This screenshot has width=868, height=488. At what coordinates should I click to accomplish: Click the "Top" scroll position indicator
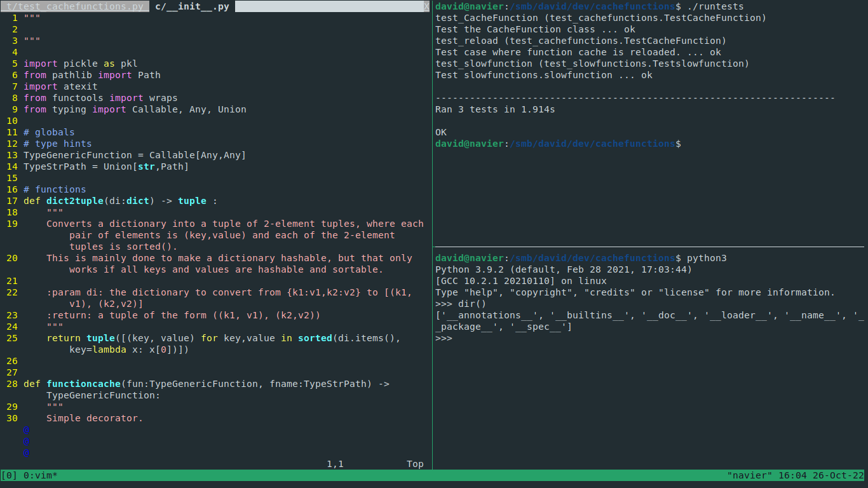click(x=414, y=464)
